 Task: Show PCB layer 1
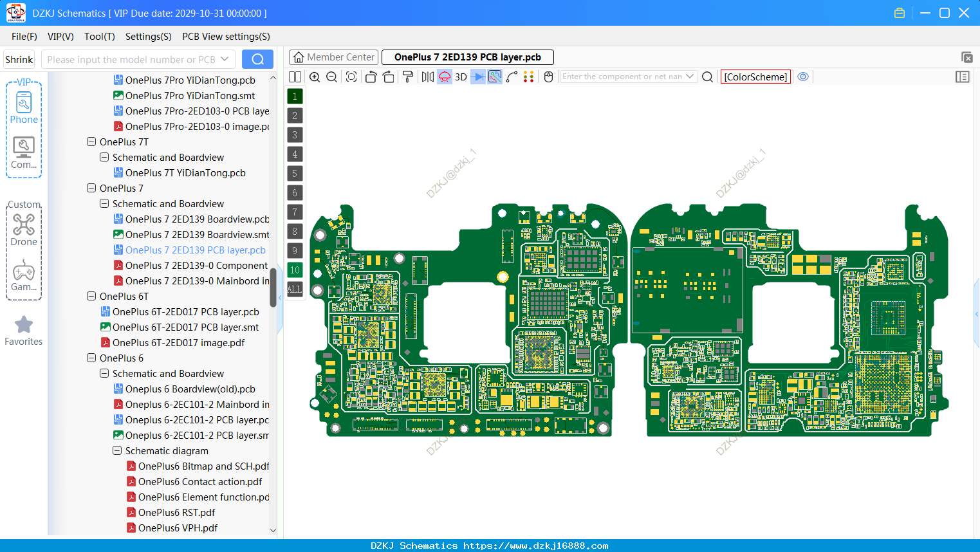click(x=295, y=96)
